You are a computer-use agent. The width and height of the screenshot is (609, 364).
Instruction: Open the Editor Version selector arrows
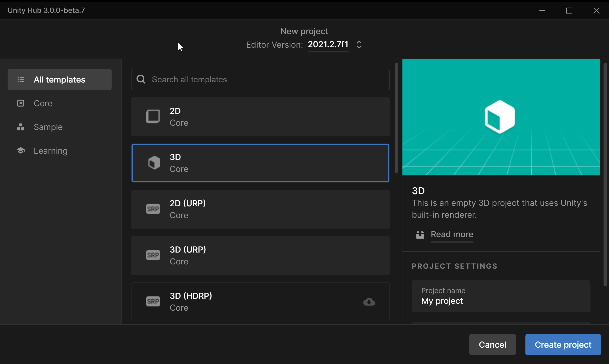click(x=359, y=45)
